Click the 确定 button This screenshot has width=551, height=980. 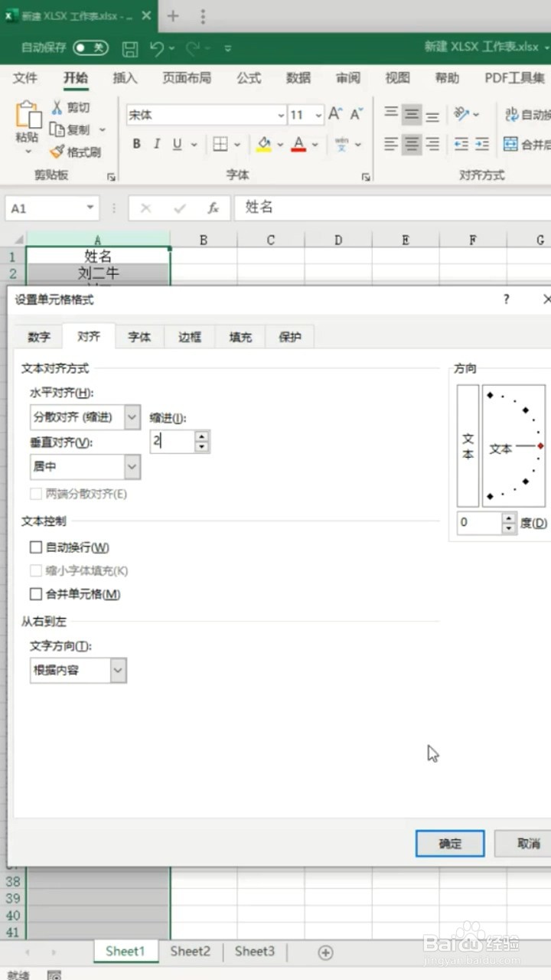pos(450,844)
